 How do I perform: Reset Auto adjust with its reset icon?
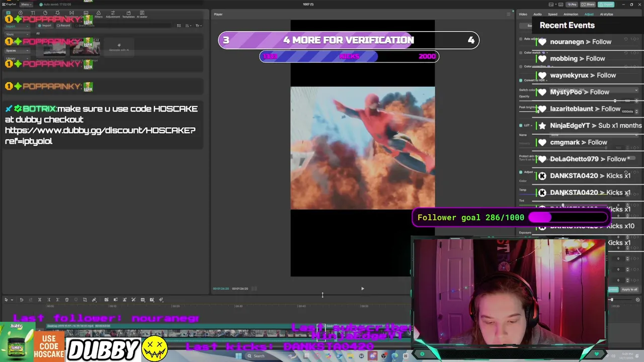coord(626,39)
